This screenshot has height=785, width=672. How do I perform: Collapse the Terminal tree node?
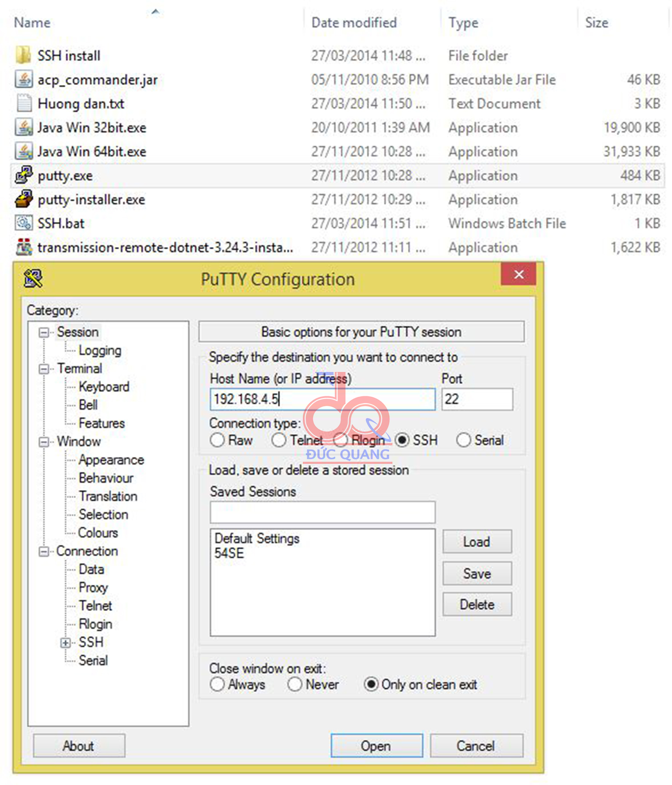point(44,369)
